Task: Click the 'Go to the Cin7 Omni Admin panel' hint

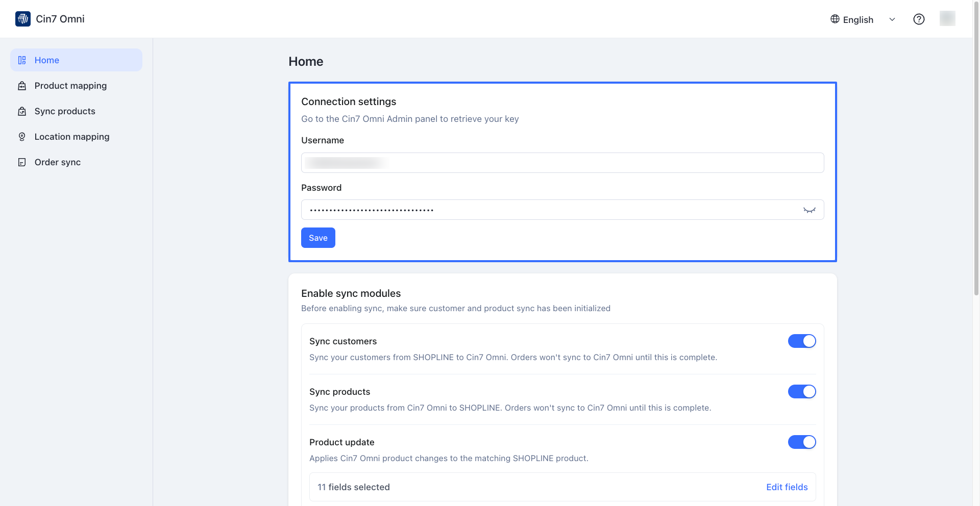Action: (410, 119)
